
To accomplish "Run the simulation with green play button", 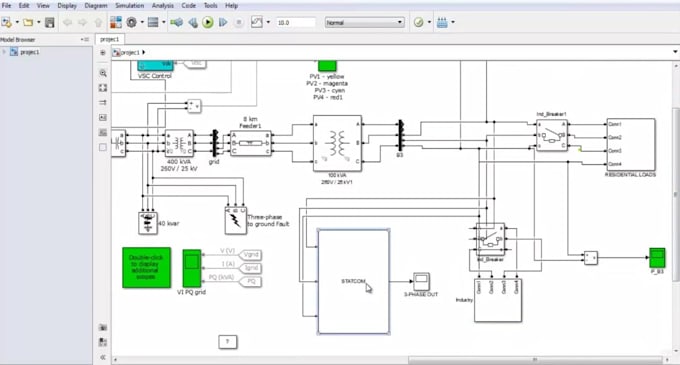I will point(208,23).
